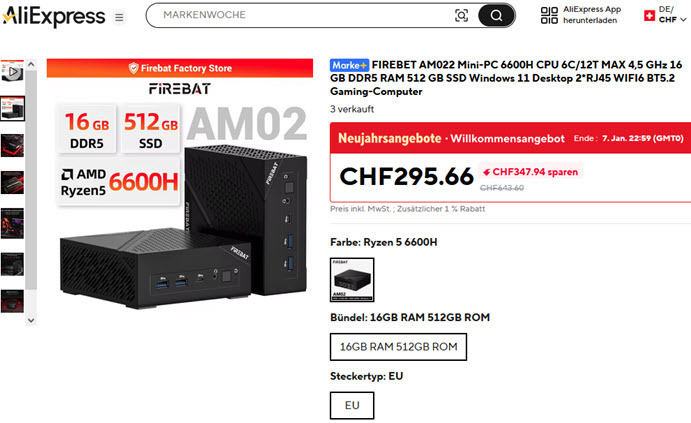
Task: Click the thumbnail list down arrow
Action: point(31,320)
